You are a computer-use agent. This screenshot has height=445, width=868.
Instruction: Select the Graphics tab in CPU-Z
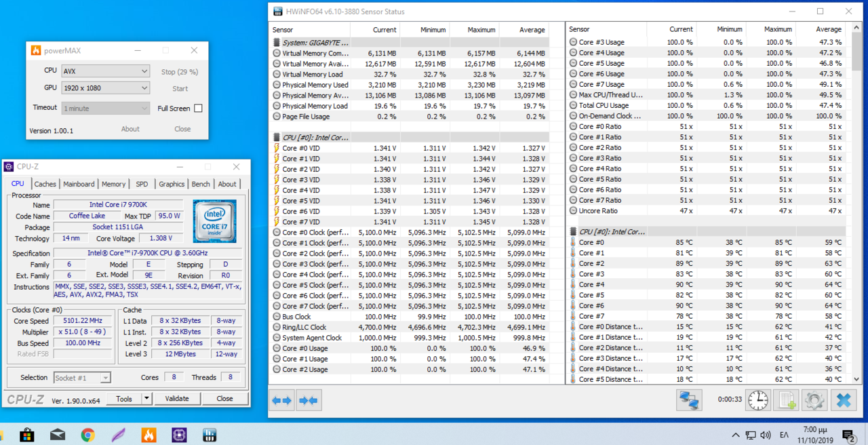[172, 184]
